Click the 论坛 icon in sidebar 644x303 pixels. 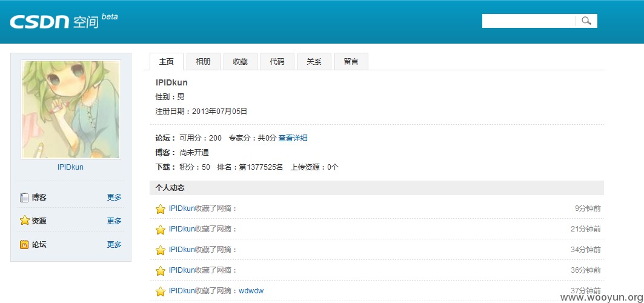tap(24, 244)
